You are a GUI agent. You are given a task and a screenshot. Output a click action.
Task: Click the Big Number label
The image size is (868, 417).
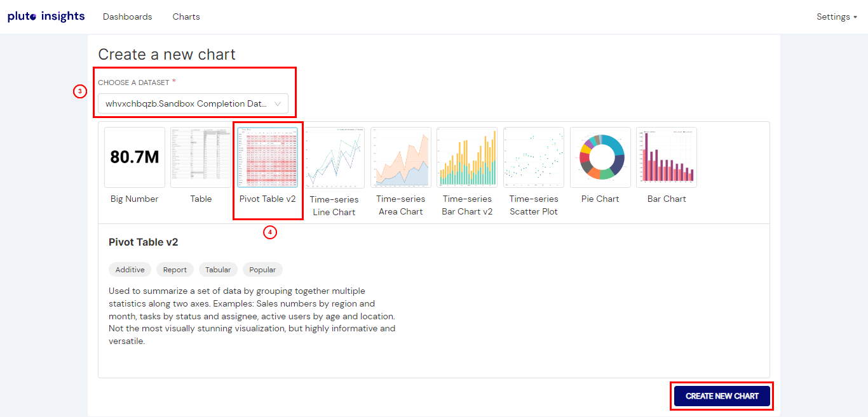(135, 199)
